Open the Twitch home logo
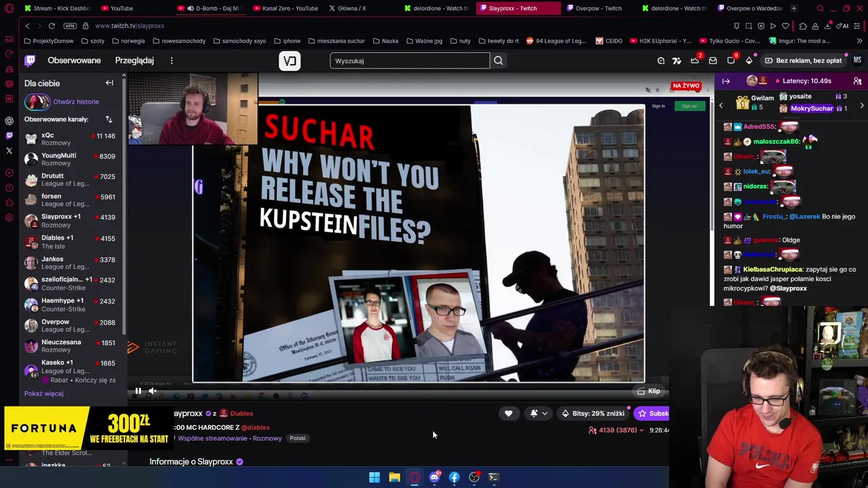868x488 pixels. click(30, 60)
